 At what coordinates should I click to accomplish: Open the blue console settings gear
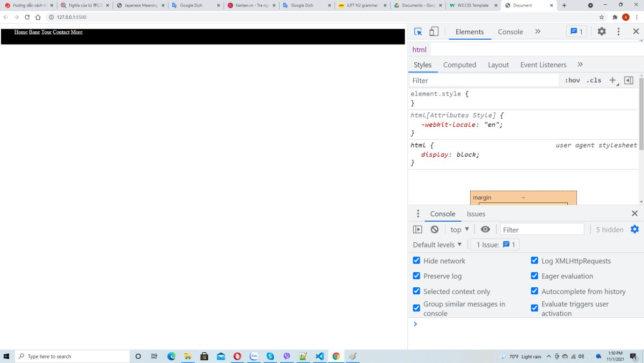(x=635, y=229)
